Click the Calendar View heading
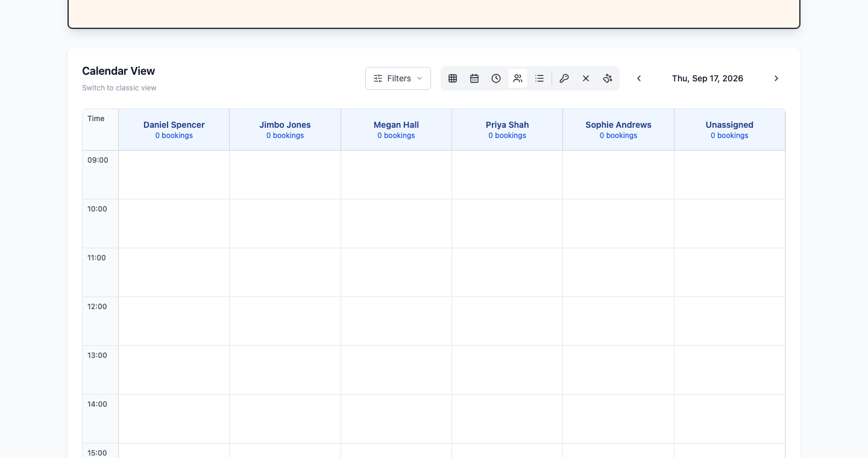The height and width of the screenshot is (458, 868). click(119, 71)
